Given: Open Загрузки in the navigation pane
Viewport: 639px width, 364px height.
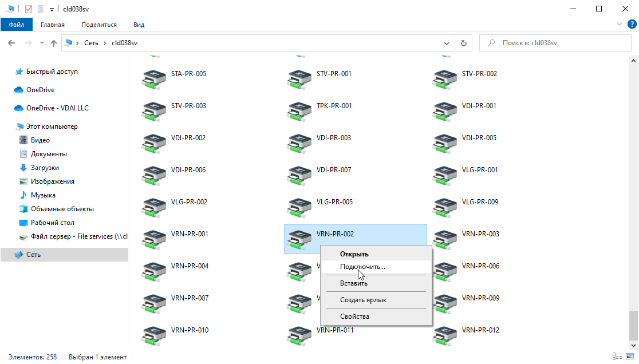Looking at the screenshot, I should pos(45,168).
